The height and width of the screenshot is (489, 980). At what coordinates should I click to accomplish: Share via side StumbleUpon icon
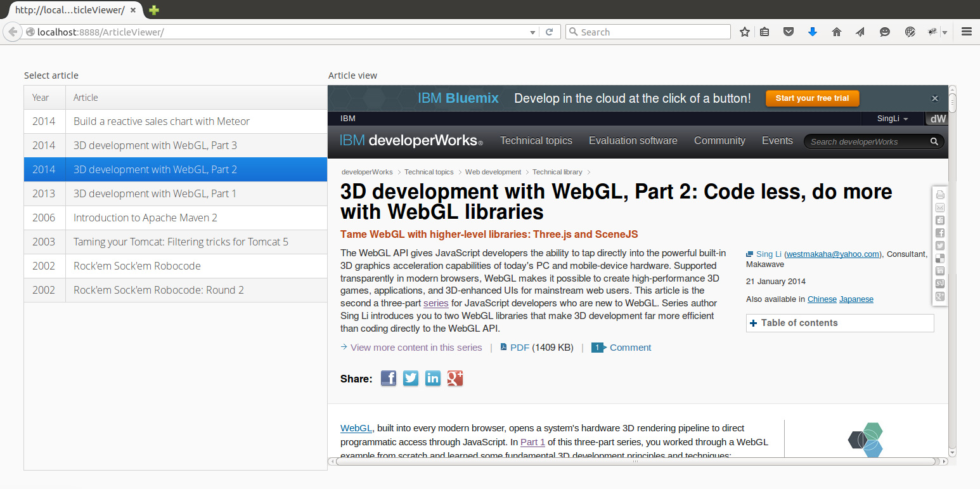coord(940,284)
